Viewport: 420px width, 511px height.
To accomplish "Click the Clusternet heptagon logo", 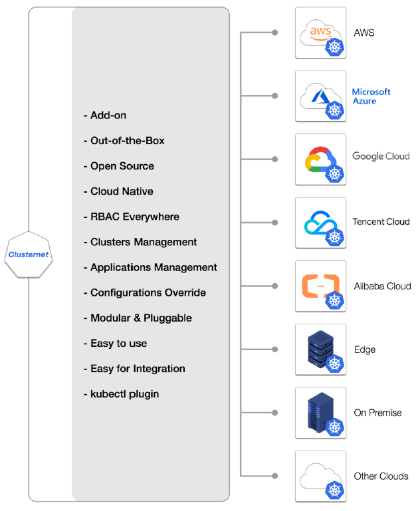I will click(x=29, y=255).
